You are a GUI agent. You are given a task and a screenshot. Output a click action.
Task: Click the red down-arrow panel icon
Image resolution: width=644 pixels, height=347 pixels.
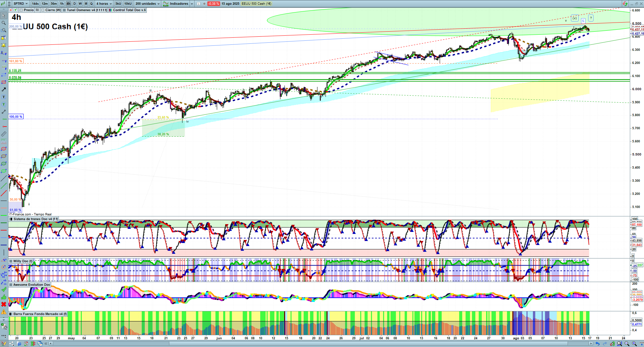(11, 10)
